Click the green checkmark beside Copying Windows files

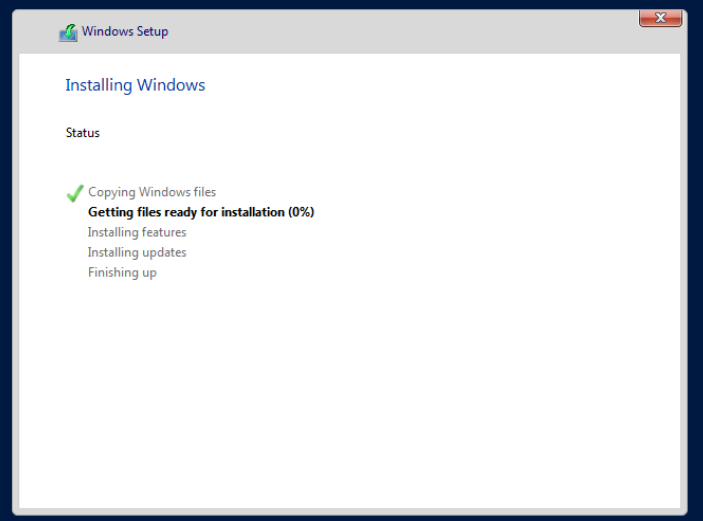(x=74, y=193)
